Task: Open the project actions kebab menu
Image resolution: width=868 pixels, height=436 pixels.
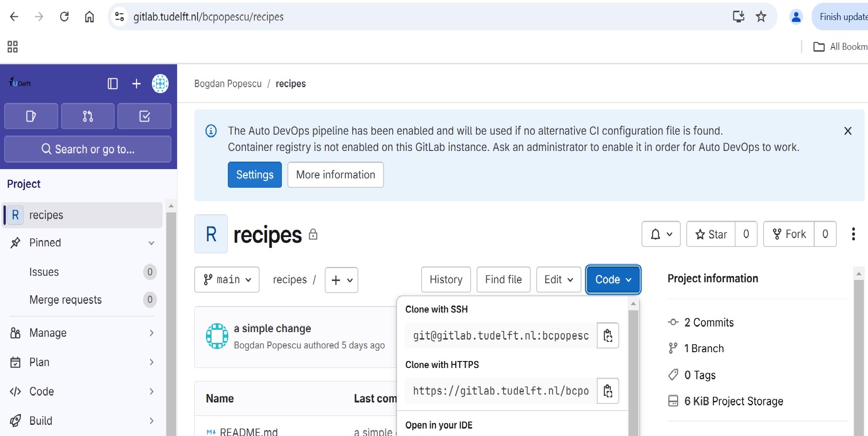Action: [x=854, y=234]
